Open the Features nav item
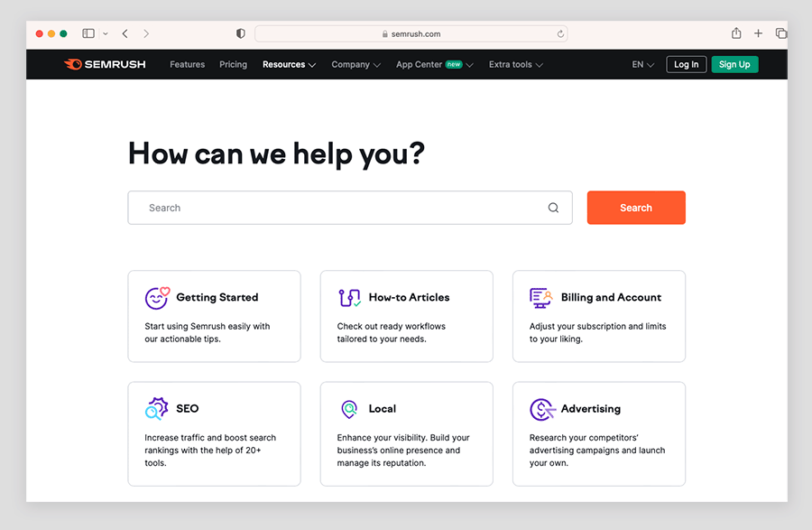 [x=187, y=65]
